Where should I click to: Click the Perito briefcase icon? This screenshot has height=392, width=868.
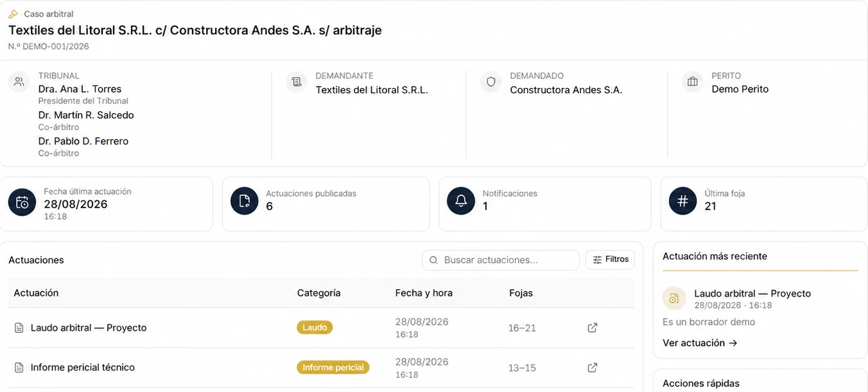click(693, 82)
